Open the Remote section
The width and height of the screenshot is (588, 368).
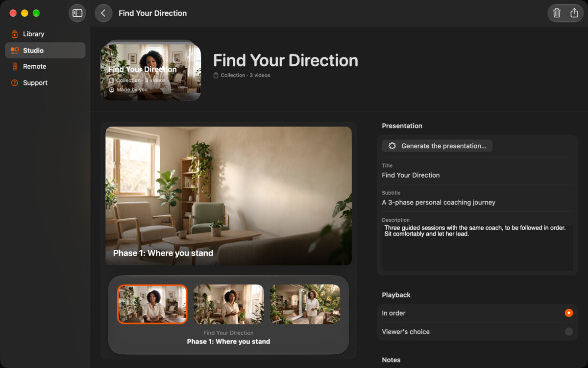[x=45, y=66]
